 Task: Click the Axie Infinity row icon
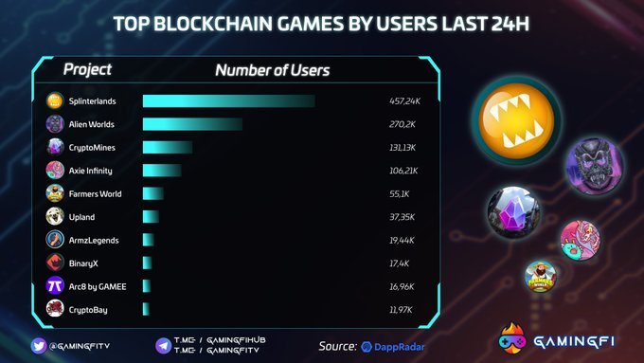point(55,171)
